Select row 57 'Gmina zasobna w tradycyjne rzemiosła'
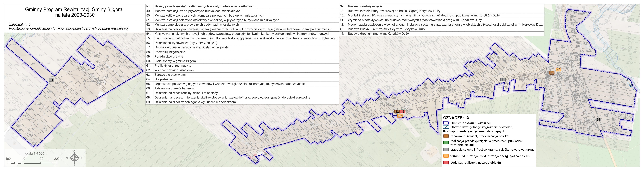644x171 pixels. (x=242, y=47)
